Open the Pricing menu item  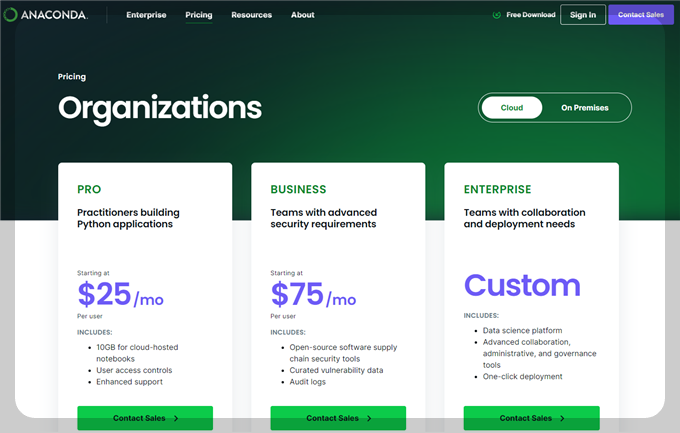199,15
